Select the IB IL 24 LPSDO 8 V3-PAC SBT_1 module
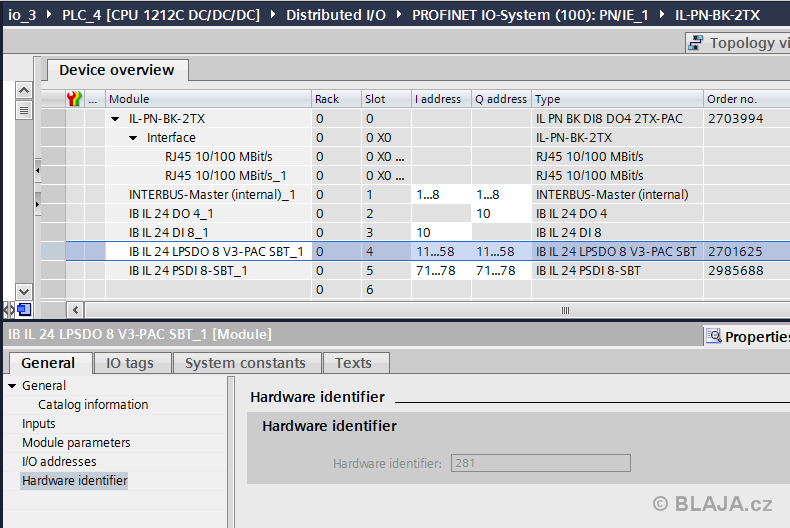Image resolution: width=790 pixels, height=528 pixels. [x=216, y=252]
